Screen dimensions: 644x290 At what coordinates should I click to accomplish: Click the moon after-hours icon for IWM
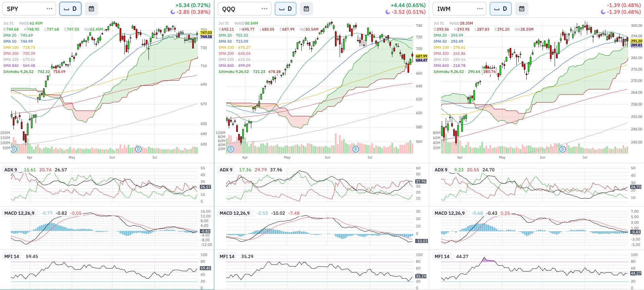coord(603,12)
